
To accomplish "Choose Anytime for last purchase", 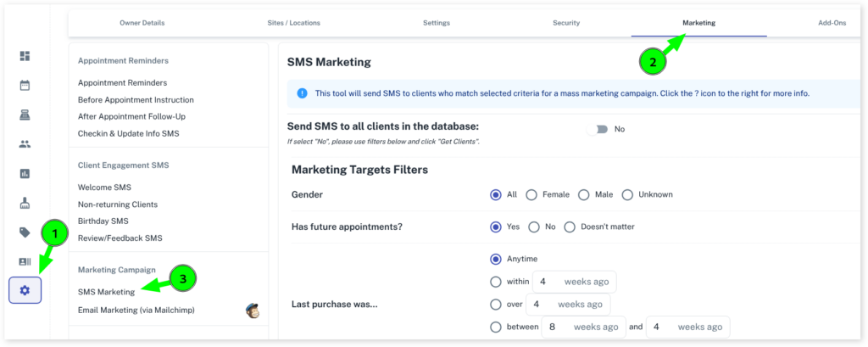I will (x=496, y=259).
